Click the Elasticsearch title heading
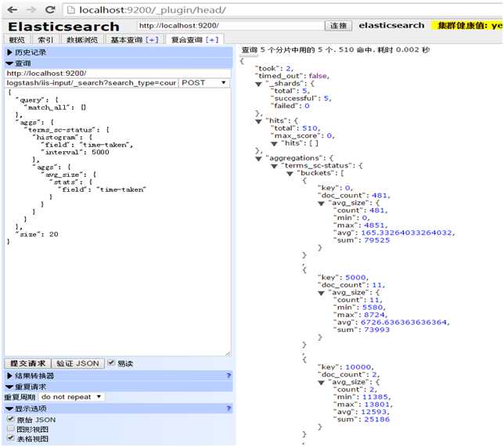 tap(63, 27)
